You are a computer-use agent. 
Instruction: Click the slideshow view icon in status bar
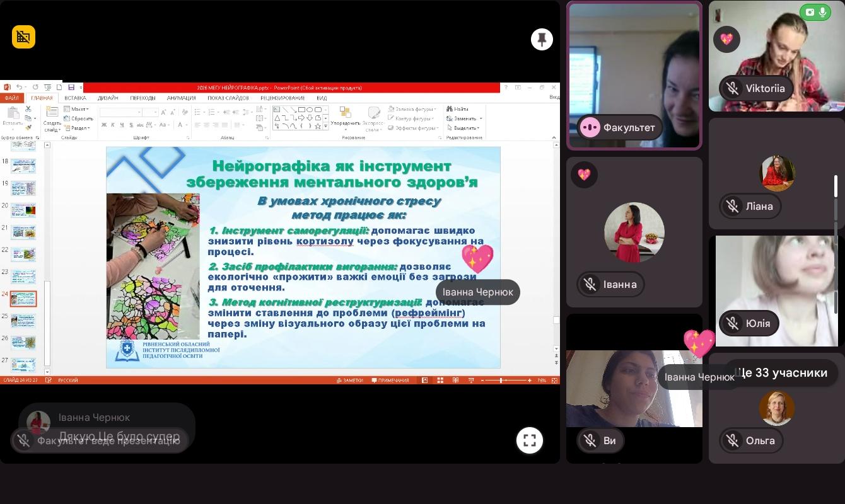click(x=470, y=381)
